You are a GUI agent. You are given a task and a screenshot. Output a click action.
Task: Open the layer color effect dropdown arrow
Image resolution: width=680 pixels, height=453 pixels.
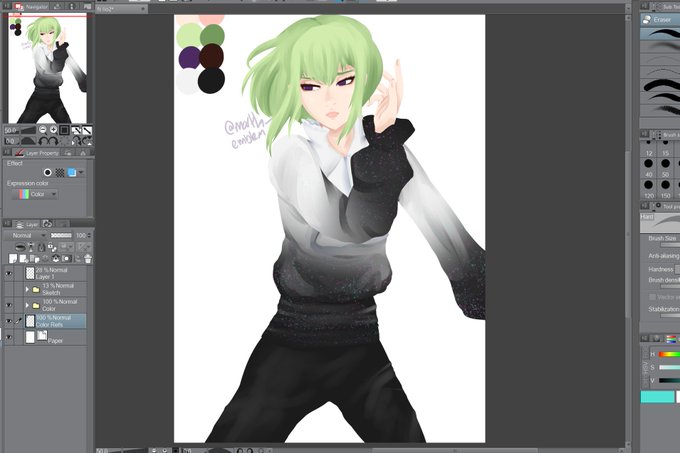81,173
